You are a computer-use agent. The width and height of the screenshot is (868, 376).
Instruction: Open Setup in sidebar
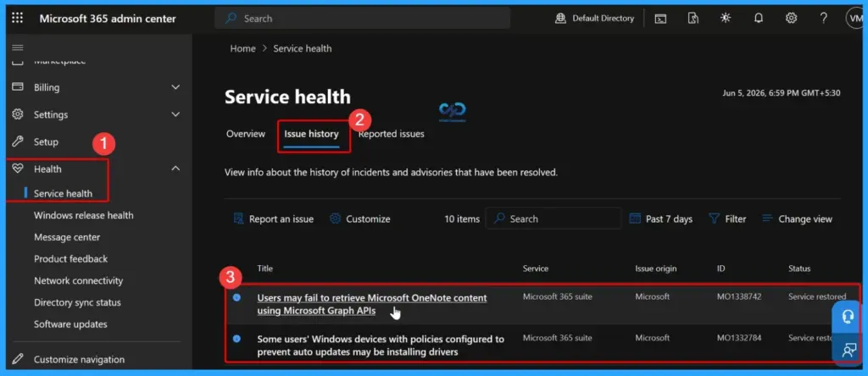[x=46, y=141]
